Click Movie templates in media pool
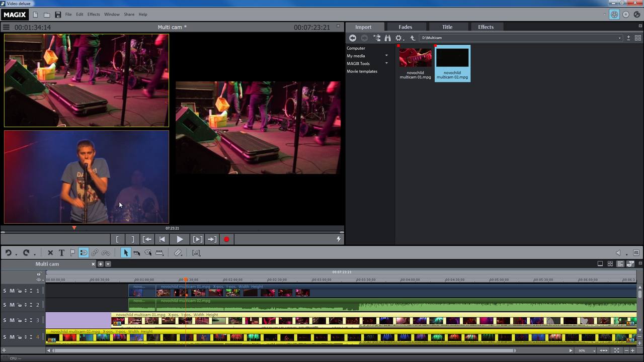Viewport: 644px width, 362px height. pyautogui.click(x=362, y=71)
